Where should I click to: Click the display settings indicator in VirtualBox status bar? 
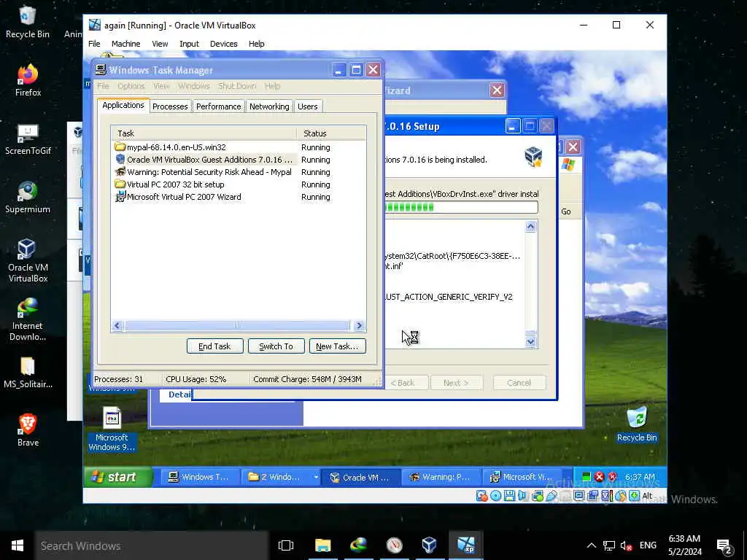(x=578, y=496)
